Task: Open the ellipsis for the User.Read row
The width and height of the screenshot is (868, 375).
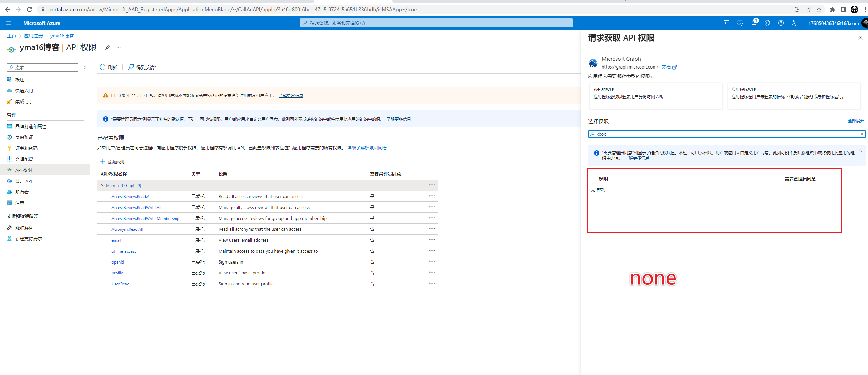Action: pos(432,283)
